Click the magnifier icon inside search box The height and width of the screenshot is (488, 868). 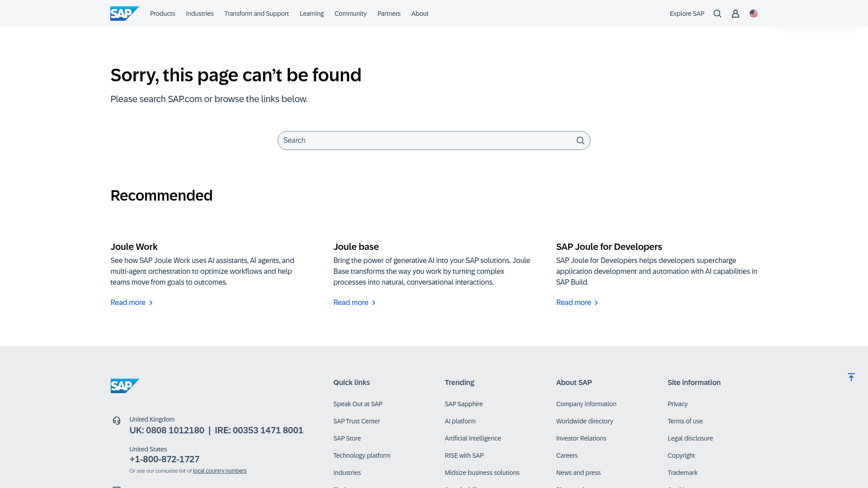pos(580,141)
